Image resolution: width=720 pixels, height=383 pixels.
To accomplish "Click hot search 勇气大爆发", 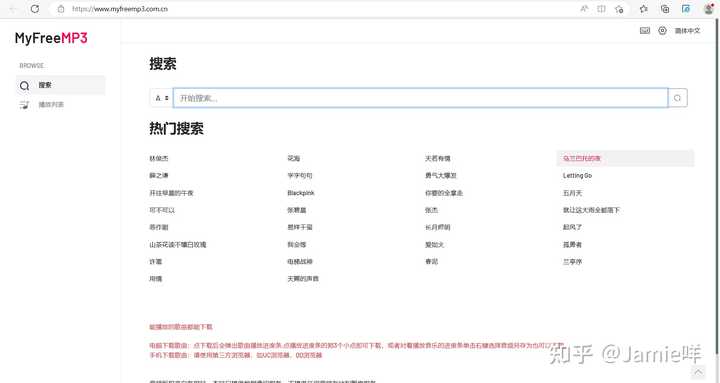I will [x=441, y=175].
